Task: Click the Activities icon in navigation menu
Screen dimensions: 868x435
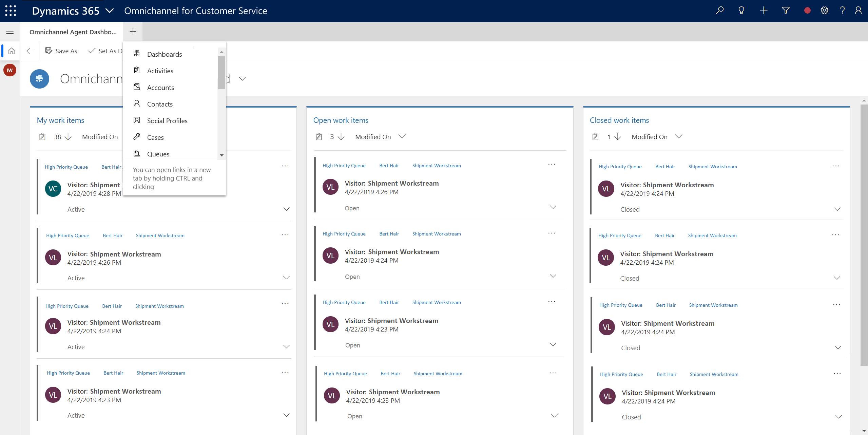Action: point(137,71)
